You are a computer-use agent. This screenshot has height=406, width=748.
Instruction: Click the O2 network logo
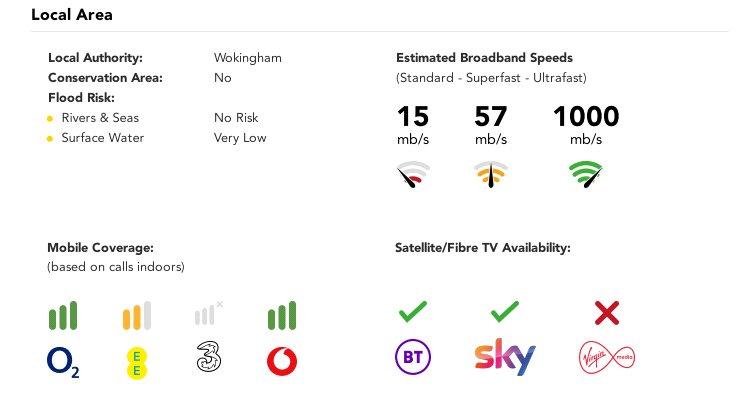63,362
